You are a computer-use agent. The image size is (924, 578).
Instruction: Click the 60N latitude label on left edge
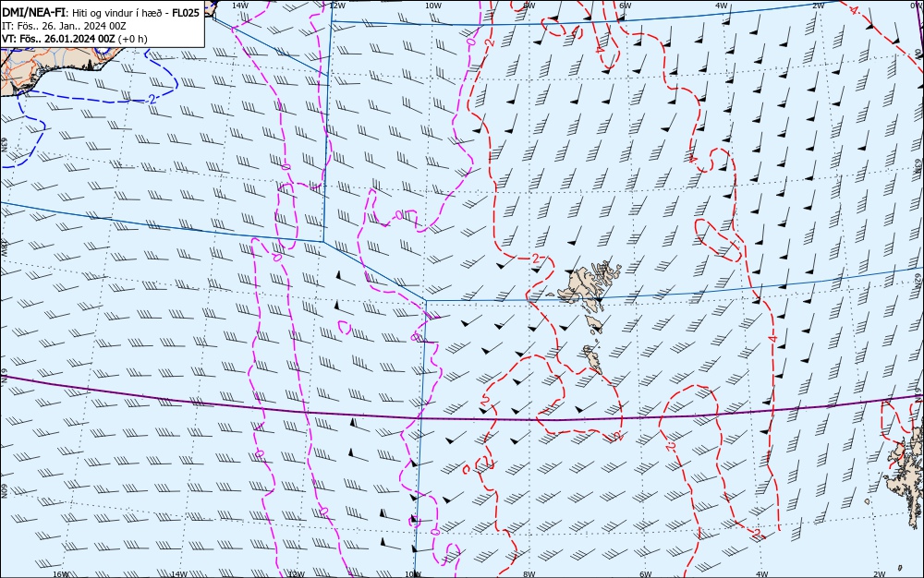(4, 491)
